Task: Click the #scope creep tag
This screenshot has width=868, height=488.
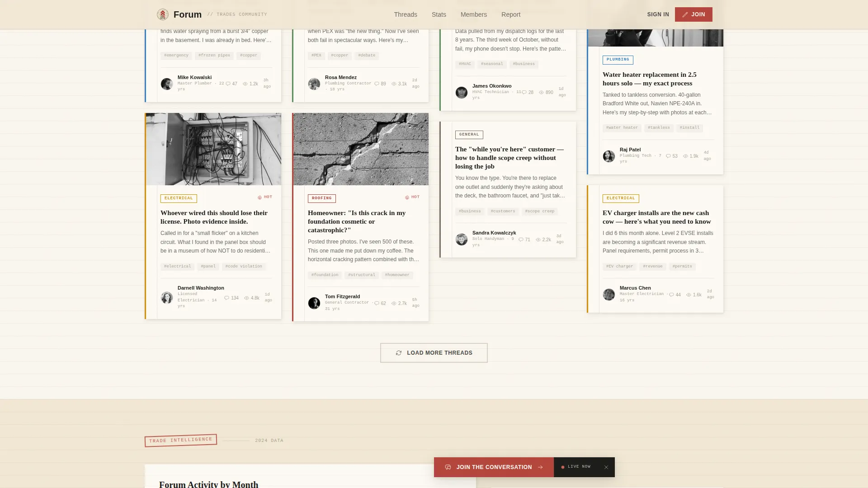Action: (x=540, y=211)
